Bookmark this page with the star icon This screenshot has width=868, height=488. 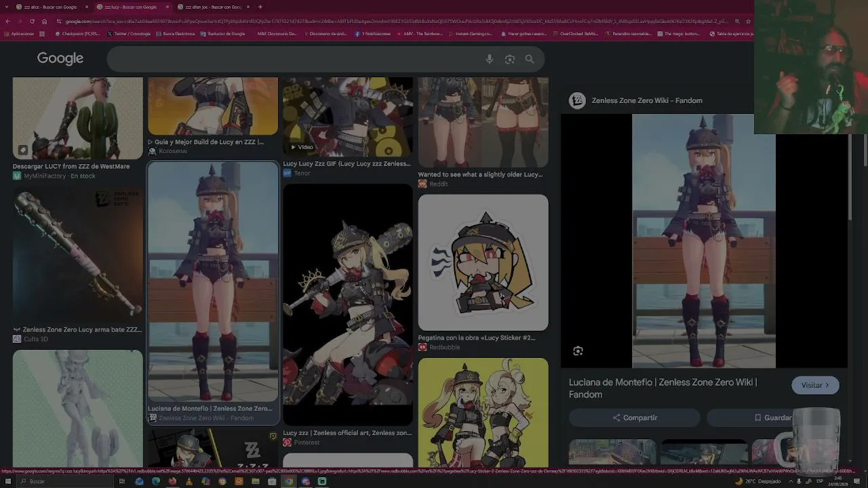(x=748, y=21)
